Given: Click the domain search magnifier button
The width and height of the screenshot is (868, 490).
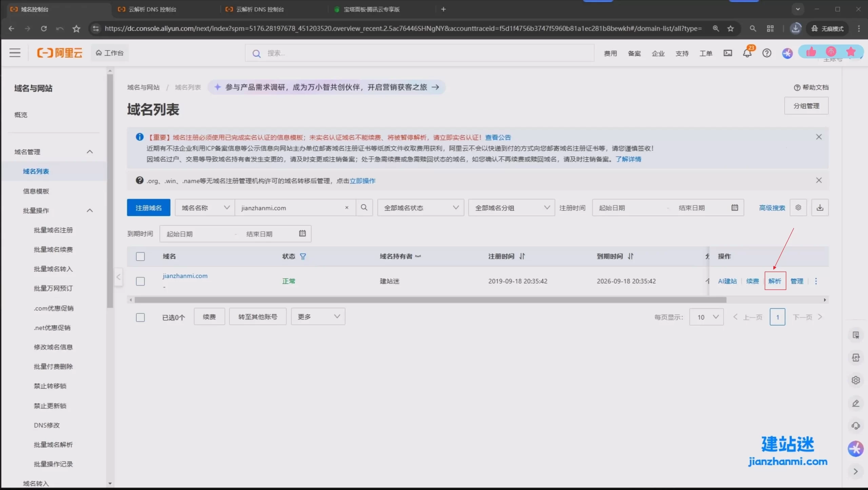Looking at the screenshot, I should point(364,207).
